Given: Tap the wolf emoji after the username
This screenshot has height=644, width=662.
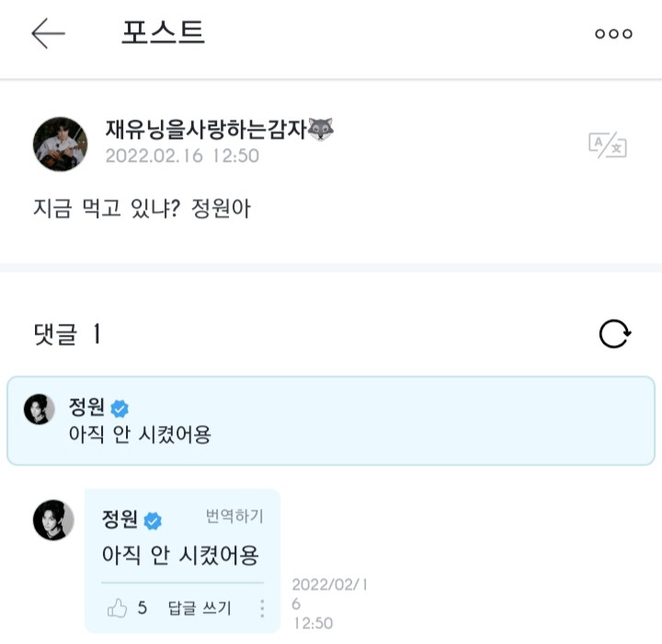Looking at the screenshot, I should click(x=320, y=130).
